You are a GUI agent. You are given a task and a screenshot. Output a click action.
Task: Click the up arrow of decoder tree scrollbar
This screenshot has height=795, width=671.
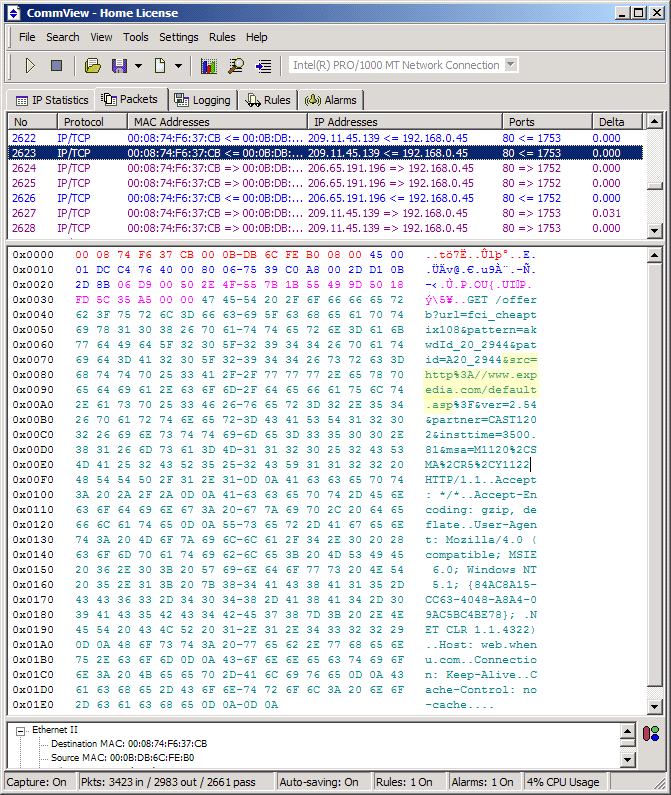pos(627,731)
